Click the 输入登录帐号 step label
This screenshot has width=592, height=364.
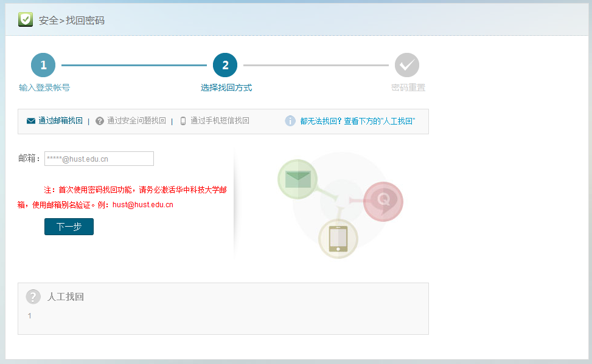tap(44, 88)
